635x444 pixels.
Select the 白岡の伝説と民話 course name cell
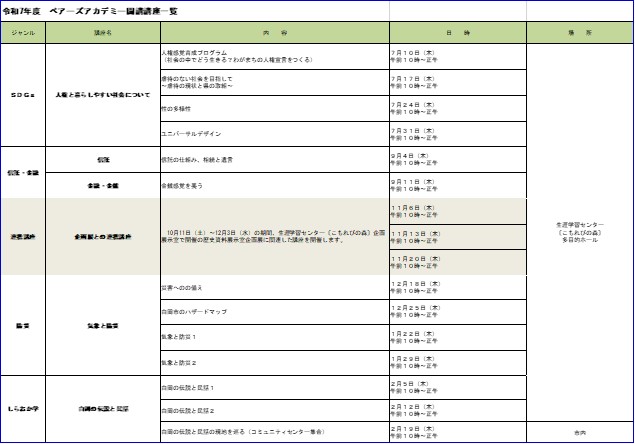pyautogui.click(x=103, y=409)
